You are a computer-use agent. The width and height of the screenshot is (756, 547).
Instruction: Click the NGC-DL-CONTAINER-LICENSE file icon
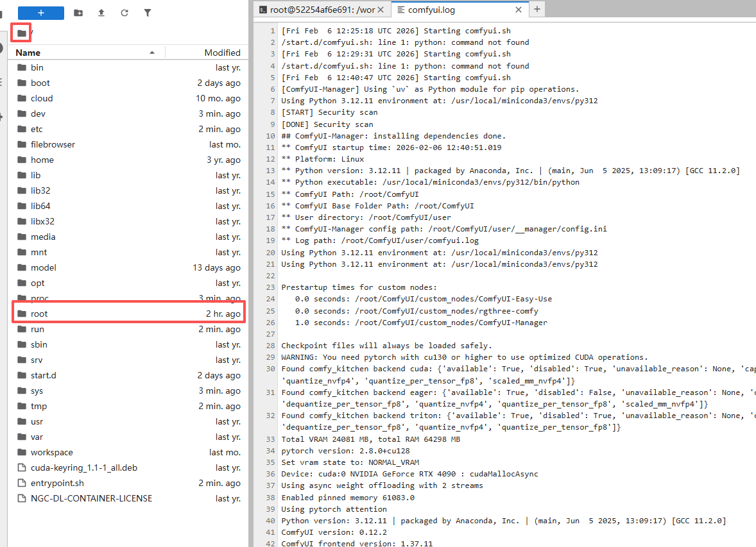(21, 498)
